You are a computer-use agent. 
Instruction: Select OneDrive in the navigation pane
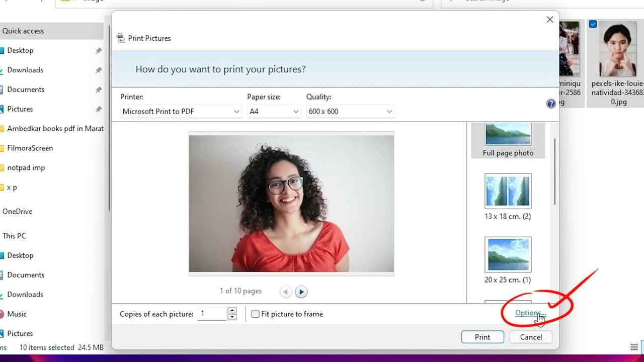[x=18, y=211]
